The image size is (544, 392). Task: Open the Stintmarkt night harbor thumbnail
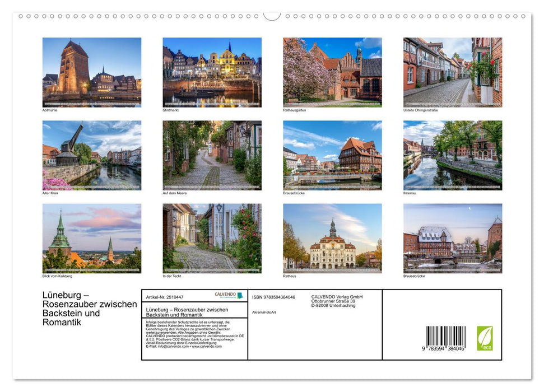(212, 72)
